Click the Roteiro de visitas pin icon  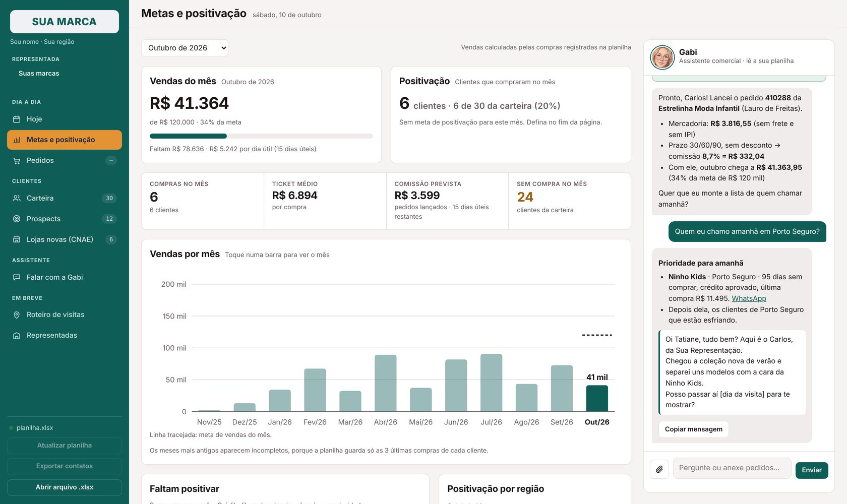(x=17, y=315)
